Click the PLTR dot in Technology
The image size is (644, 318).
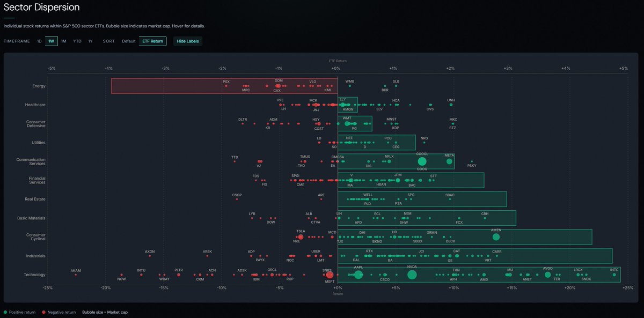coord(179,275)
